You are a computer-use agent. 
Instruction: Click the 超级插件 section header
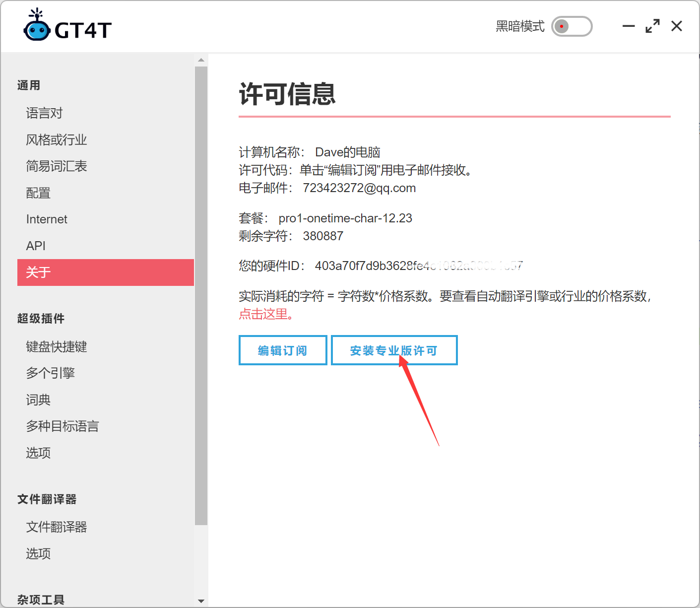(41, 319)
